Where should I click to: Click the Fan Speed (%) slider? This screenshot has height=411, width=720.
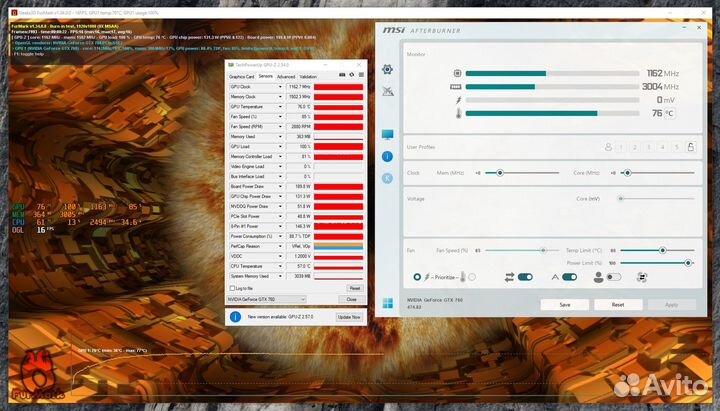pos(522,250)
